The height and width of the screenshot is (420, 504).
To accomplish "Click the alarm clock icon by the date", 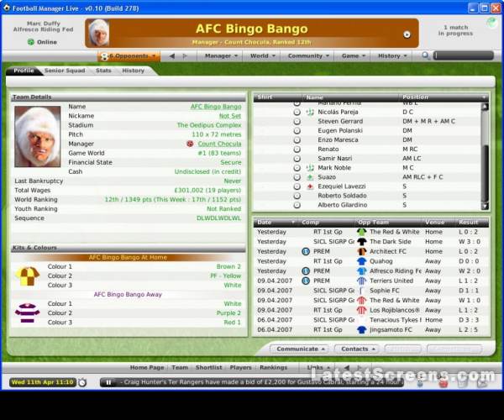I will (82, 382).
